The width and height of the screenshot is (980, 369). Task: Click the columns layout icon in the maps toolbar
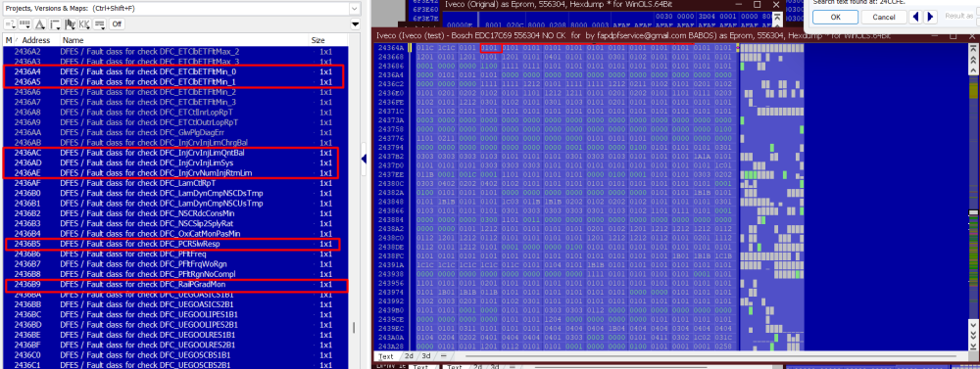click(25, 24)
